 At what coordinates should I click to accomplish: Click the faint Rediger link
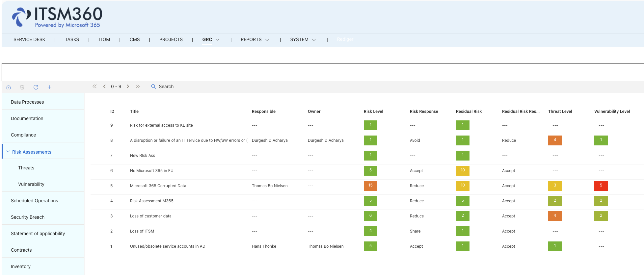tap(345, 39)
